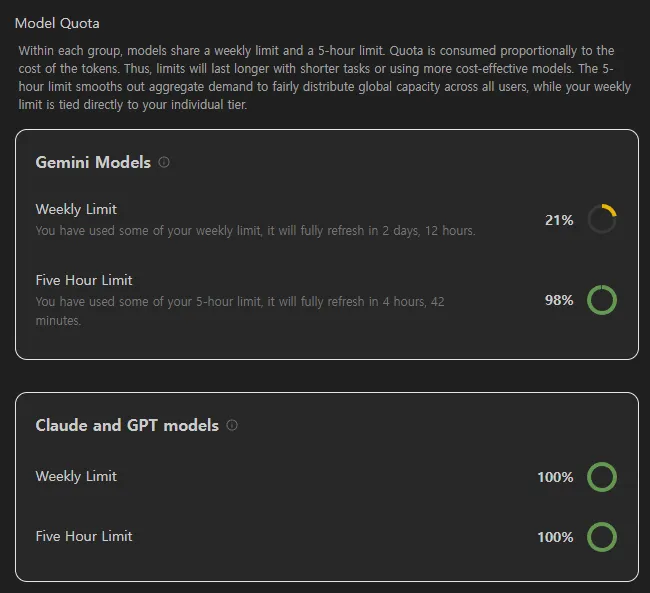Screen dimensions: 650x593
Task: Click the 100% weekly value for Claude and GPT
Action: (x=555, y=477)
